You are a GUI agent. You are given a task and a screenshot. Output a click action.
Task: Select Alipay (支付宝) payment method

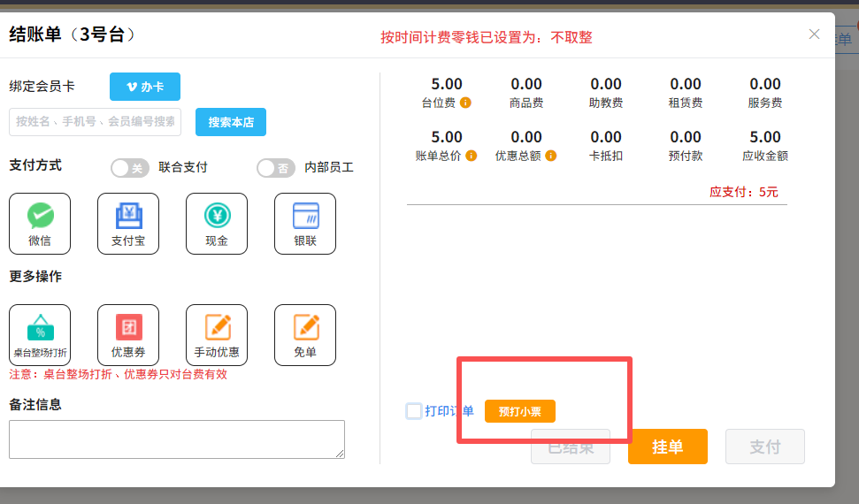click(x=128, y=224)
